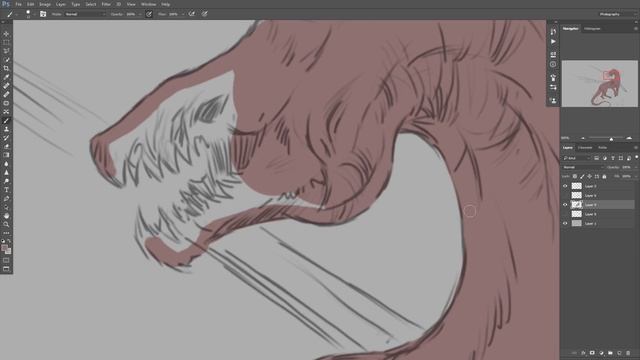The width and height of the screenshot is (640, 360).
Task: Turn layer filtering on or off
Action: click(x=637, y=157)
